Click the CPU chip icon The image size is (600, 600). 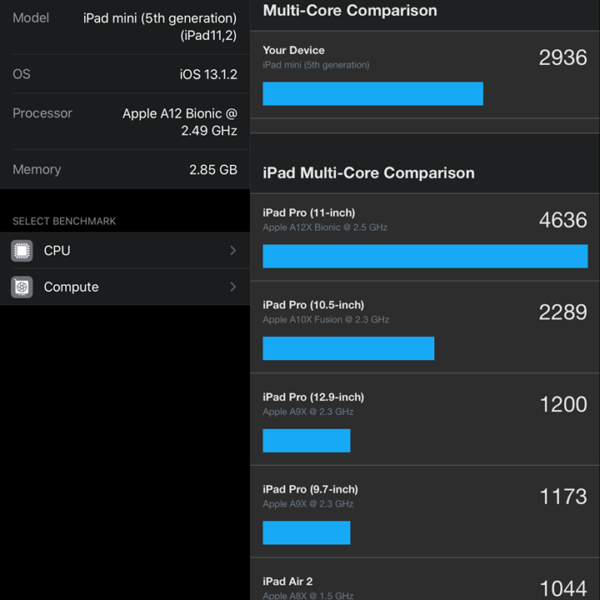[21, 251]
